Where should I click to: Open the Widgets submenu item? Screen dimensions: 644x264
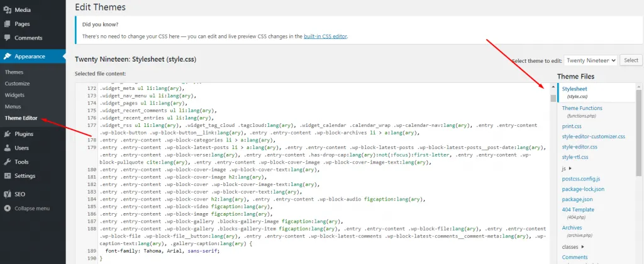pyautogui.click(x=14, y=95)
